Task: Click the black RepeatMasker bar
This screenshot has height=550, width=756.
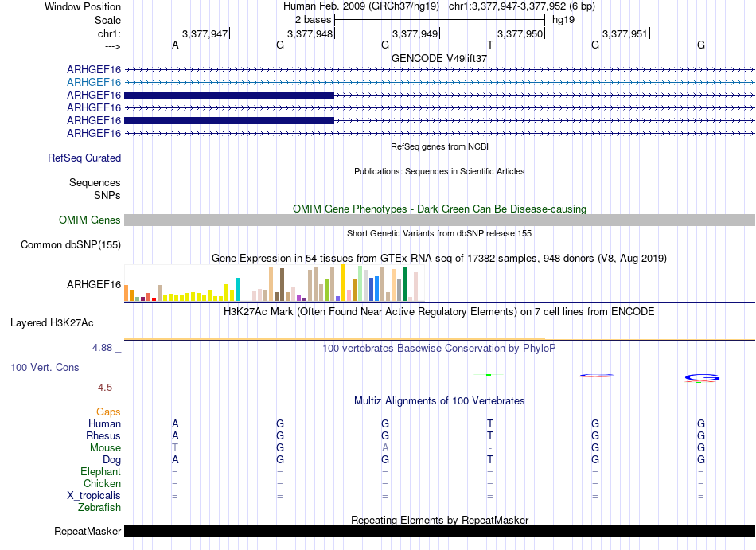Action: tap(439, 531)
